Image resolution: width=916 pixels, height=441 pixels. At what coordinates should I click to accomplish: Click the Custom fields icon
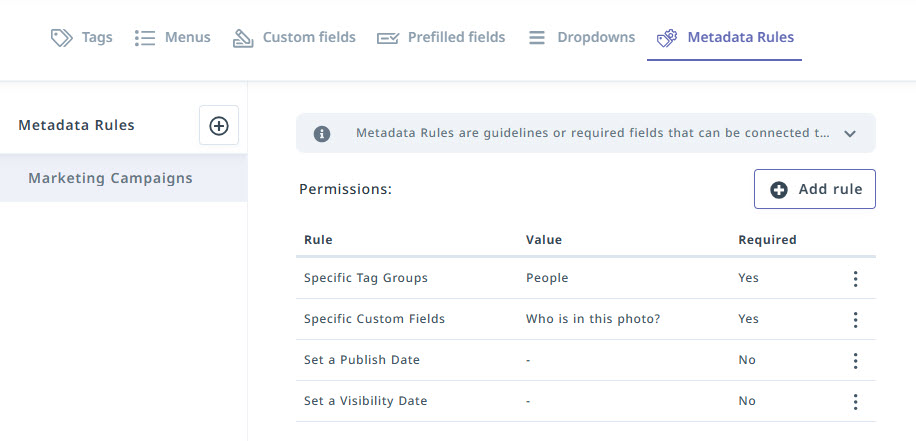[x=243, y=38]
